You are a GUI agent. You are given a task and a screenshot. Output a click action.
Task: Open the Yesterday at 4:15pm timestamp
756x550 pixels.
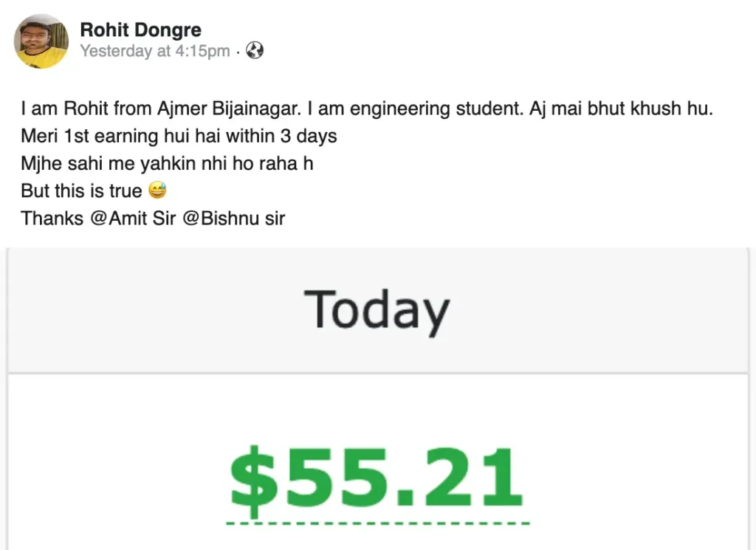point(155,51)
